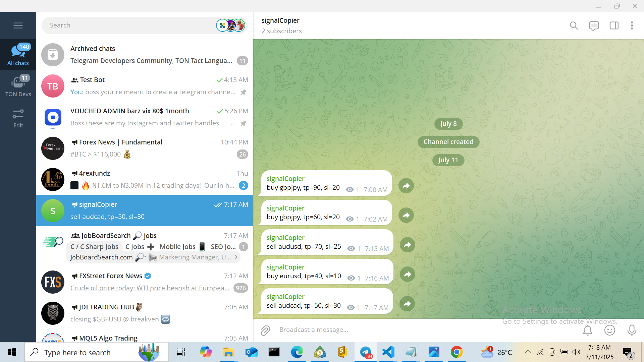Open the hamburger main menu
The height and width of the screenshot is (362, 644).
pos(18,25)
